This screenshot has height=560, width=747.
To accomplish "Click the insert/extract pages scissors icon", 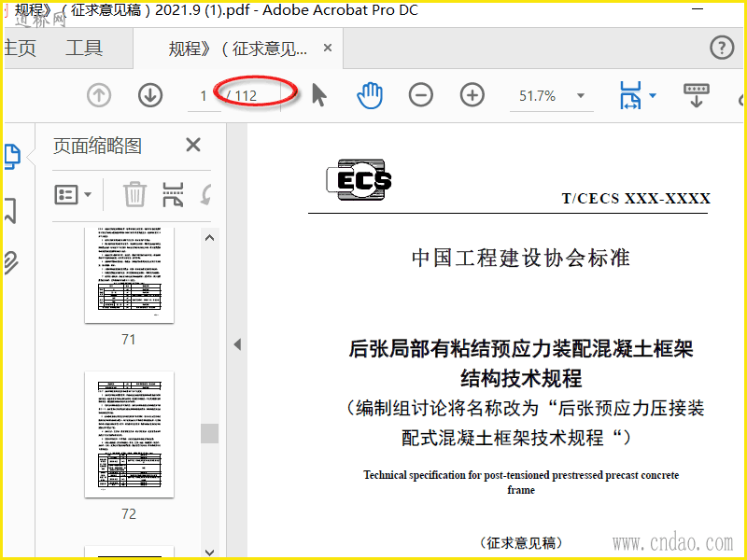I will (173, 194).
